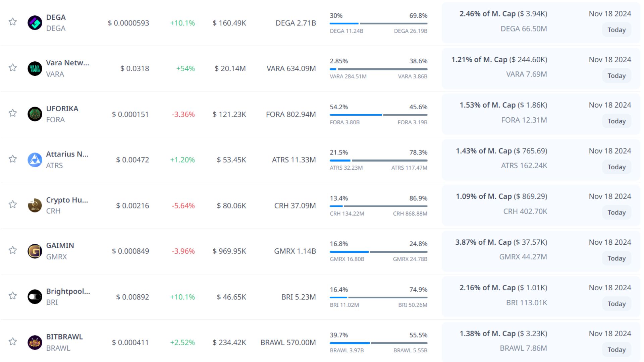Click the Attarius Network ATRS logo
Image resolution: width=644 pixels, height=362 pixels.
click(x=35, y=160)
